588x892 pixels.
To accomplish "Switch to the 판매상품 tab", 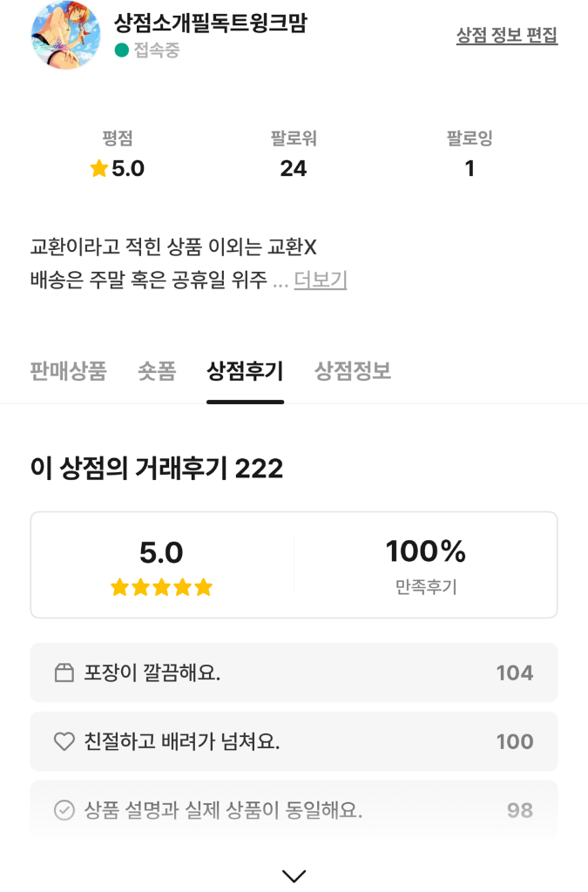I will click(x=68, y=371).
